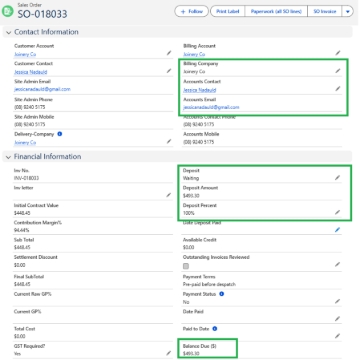Screen dimensions: 360x360
Task: Collapse the Financial Information section
Action: click(x=9, y=157)
